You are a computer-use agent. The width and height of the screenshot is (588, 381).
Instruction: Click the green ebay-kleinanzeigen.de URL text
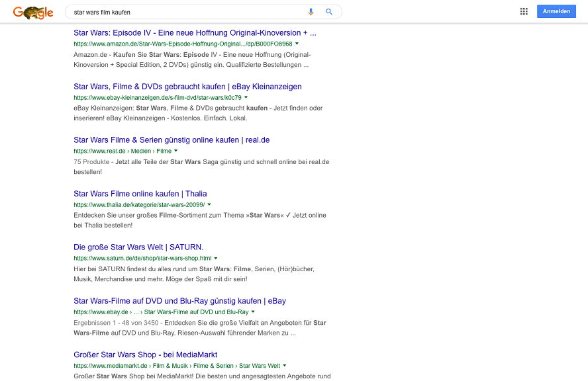point(158,97)
